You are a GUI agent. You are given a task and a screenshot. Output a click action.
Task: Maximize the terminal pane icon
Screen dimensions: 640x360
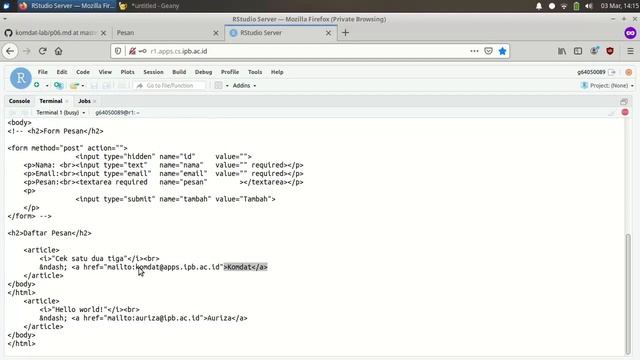(624, 102)
